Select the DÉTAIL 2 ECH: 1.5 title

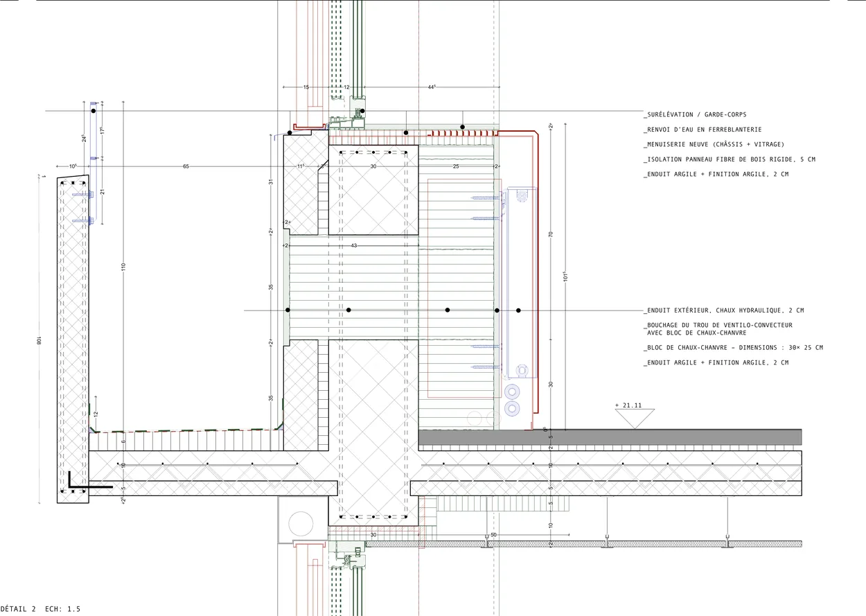pos(40,609)
